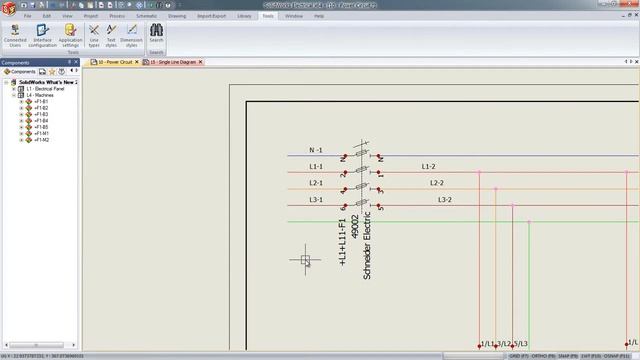The width and height of the screenshot is (640, 360).
Task: Click the L1 - Electrical Panel location icon
Action: 21,89
